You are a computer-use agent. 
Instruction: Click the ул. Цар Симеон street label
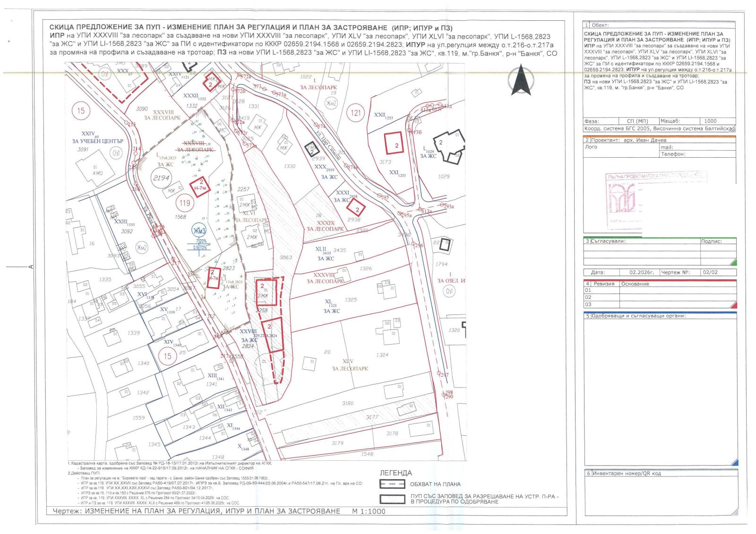tap(329, 141)
